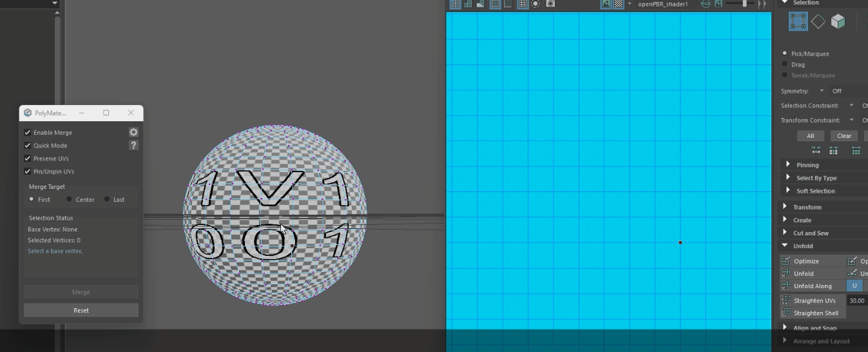868x352 pixels.
Task: Toggle RGB channel display icon
Action: (706, 4)
